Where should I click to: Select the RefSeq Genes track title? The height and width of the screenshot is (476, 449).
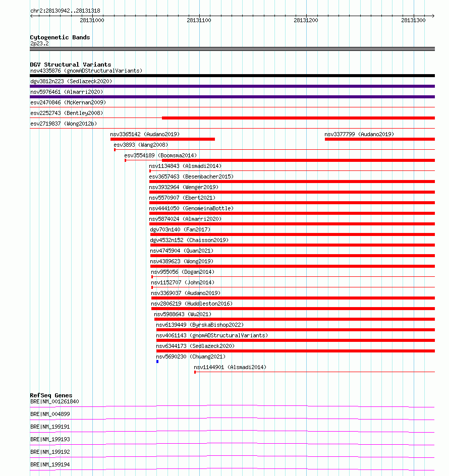[51, 395]
